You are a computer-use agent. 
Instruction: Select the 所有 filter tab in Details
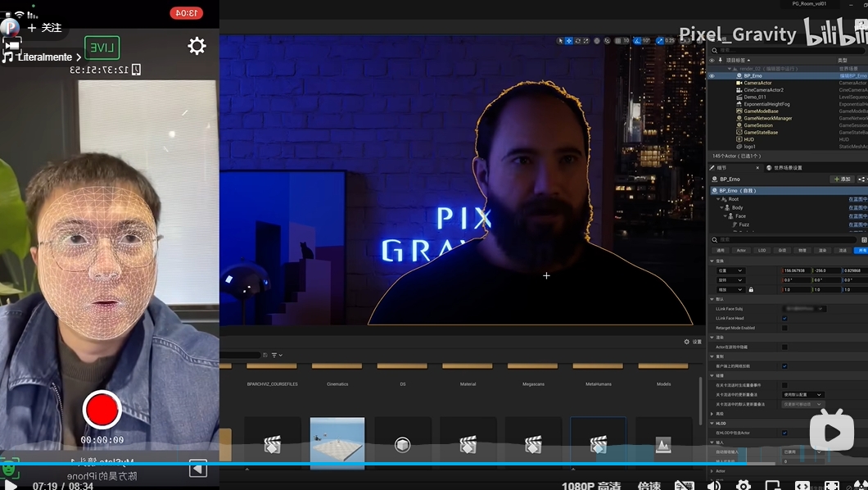pyautogui.click(x=862, y=250)
